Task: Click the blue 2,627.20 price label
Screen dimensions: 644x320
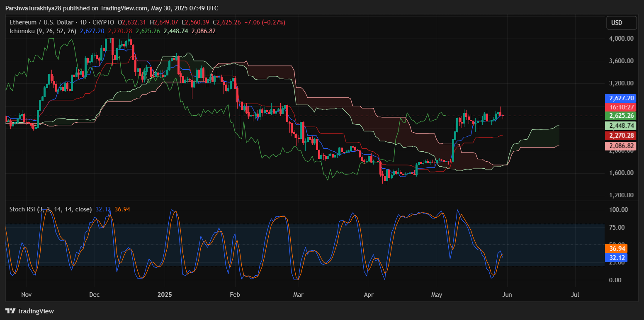Action: click(620, 98)
